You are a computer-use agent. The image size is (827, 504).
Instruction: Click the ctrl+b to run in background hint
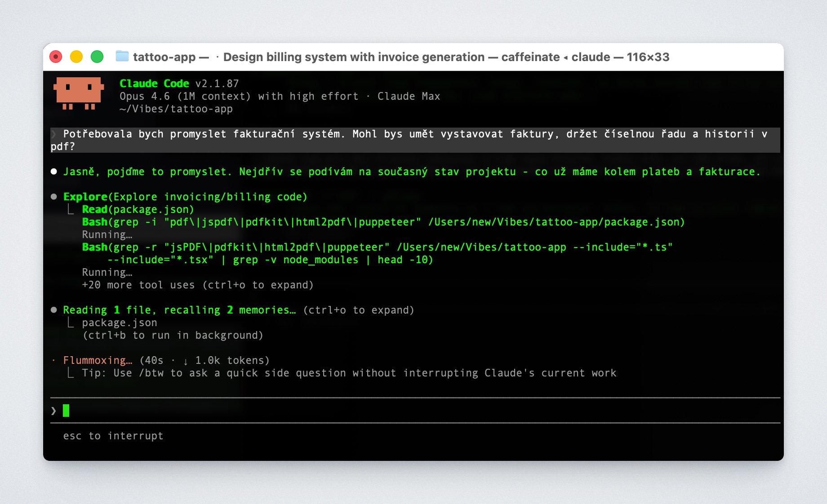click(173, 335)
